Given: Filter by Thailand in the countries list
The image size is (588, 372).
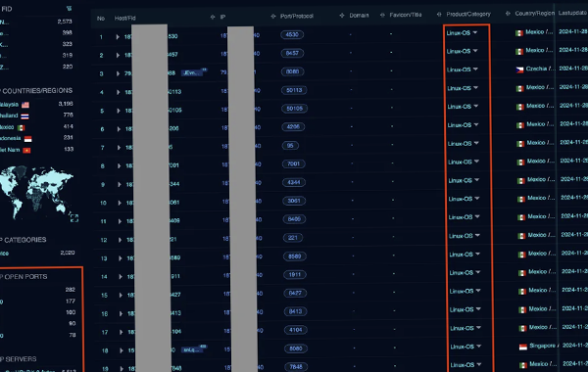Looking at the screenshot, I should [x=9, y=116].
